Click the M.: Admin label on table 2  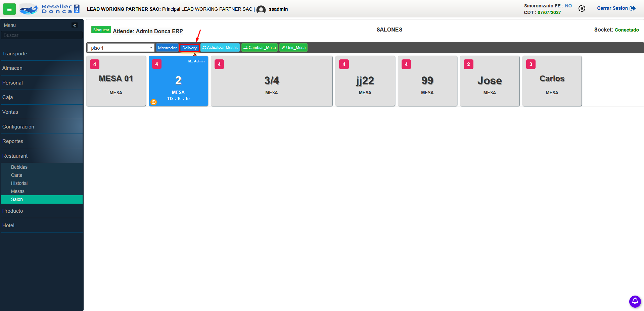[x=196, y=61]
